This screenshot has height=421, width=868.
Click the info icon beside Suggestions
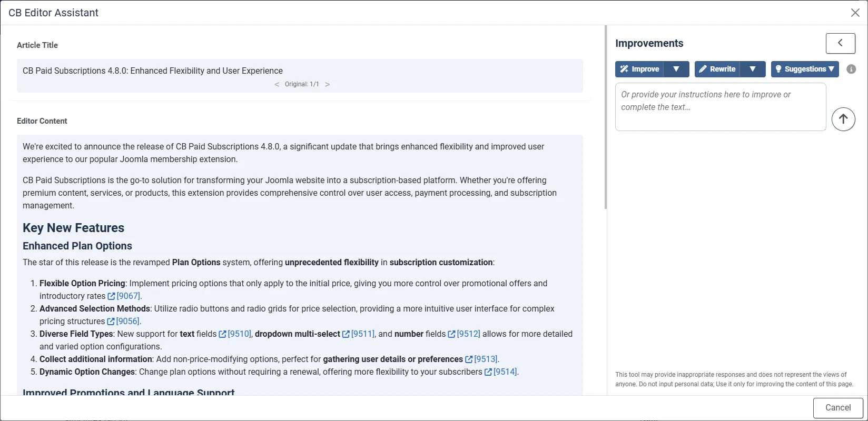pos(851,69)
